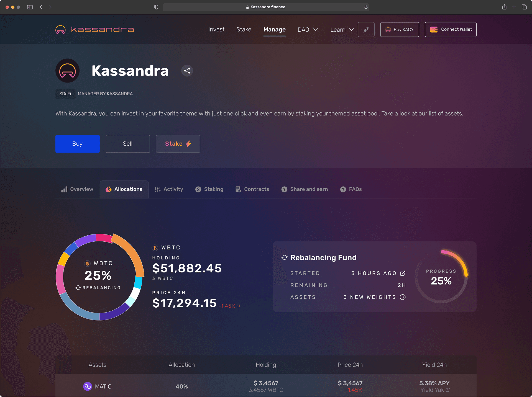The width and height of the screenshot is (532, 397).
Task: Click the WBTC 25% label inside donut chart
Action: tap(98, 270)
